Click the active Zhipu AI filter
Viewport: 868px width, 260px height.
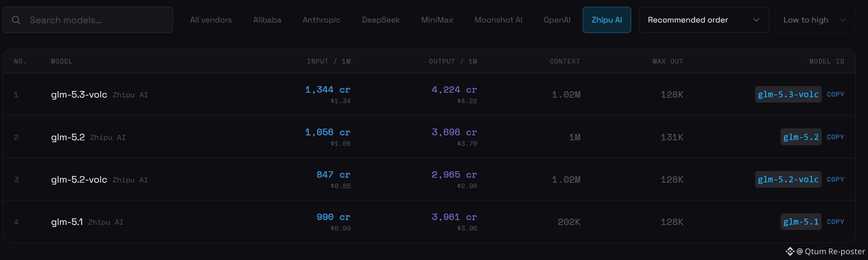[x=607, y=20]
